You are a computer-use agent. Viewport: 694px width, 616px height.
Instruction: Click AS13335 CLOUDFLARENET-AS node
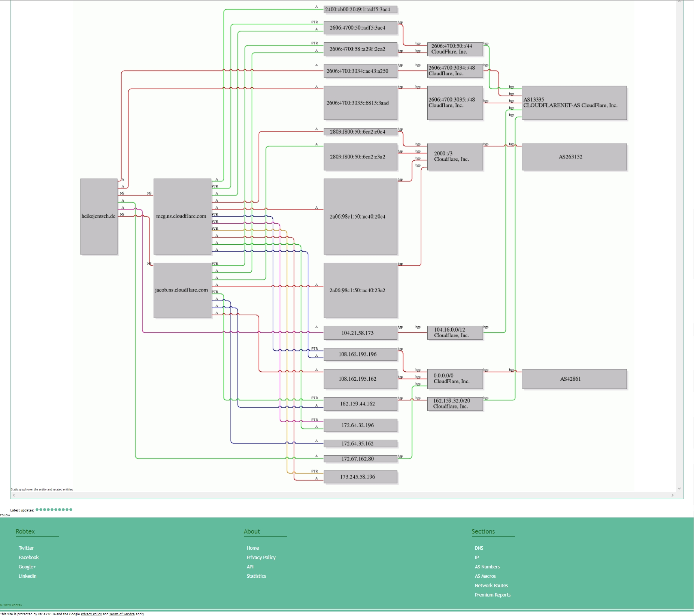(x=574, y=103)
